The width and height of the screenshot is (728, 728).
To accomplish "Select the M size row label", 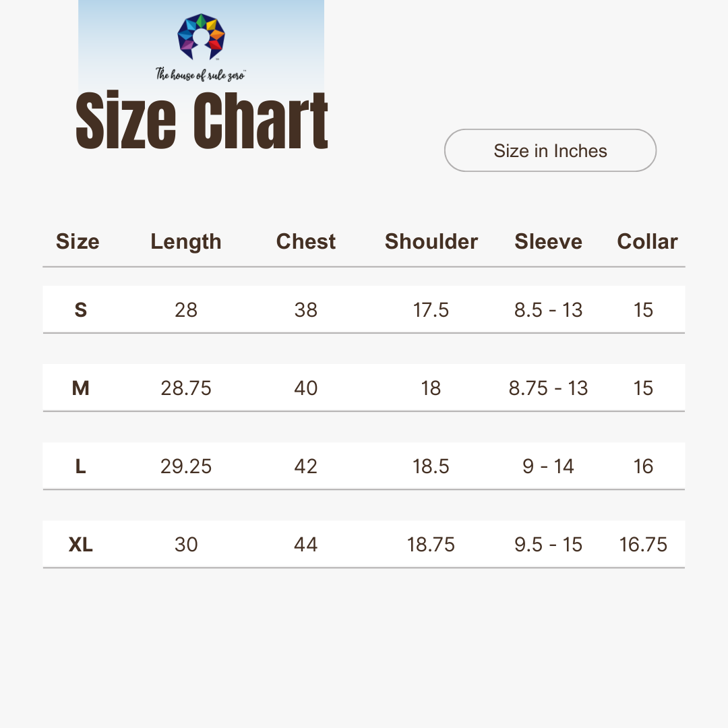I will (x=81, y=388).
